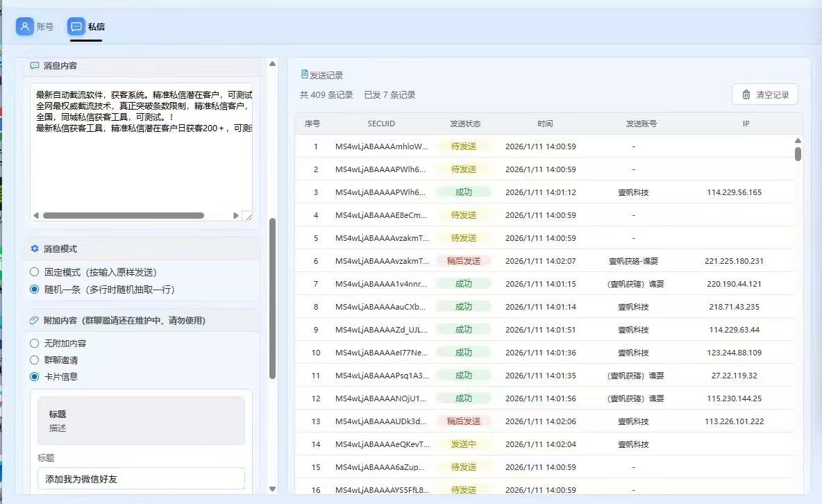Viewport: 822px width, 504px height.
Task: Click the 私信 message icon
Action: point(76,26)
